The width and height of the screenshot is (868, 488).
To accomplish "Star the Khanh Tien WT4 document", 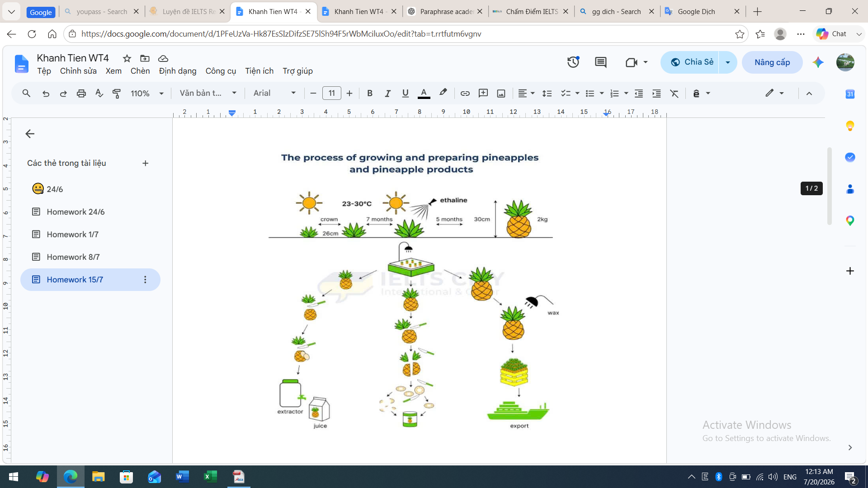I will click(x=127, y=58).
